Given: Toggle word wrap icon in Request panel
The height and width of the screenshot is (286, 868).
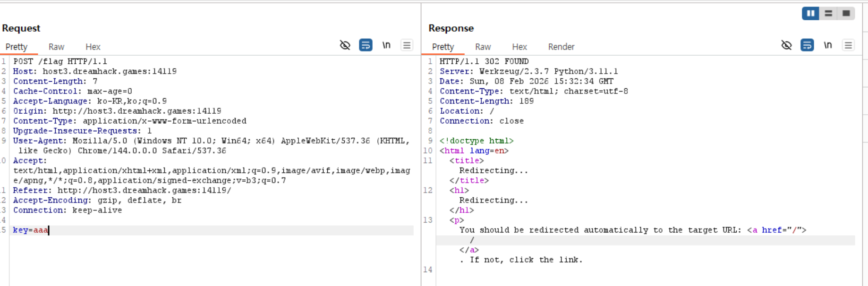Looking at the screenshot, I should [x=366, y=45].
